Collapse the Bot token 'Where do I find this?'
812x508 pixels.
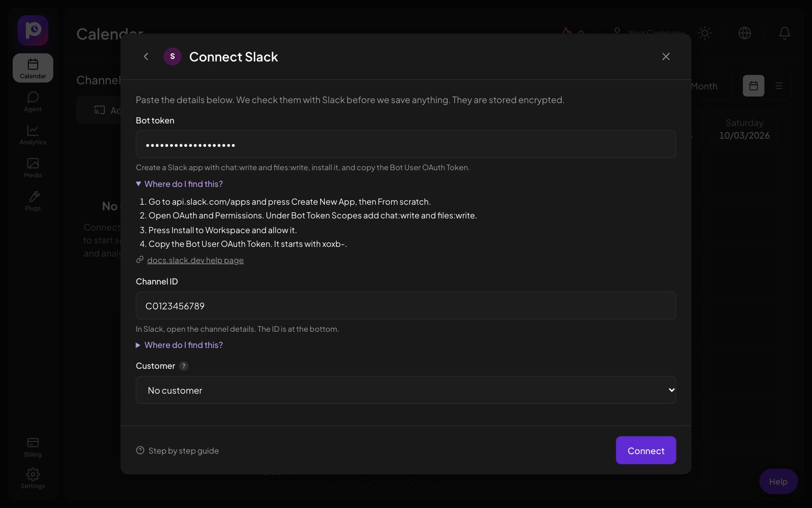tap(179, 184)
